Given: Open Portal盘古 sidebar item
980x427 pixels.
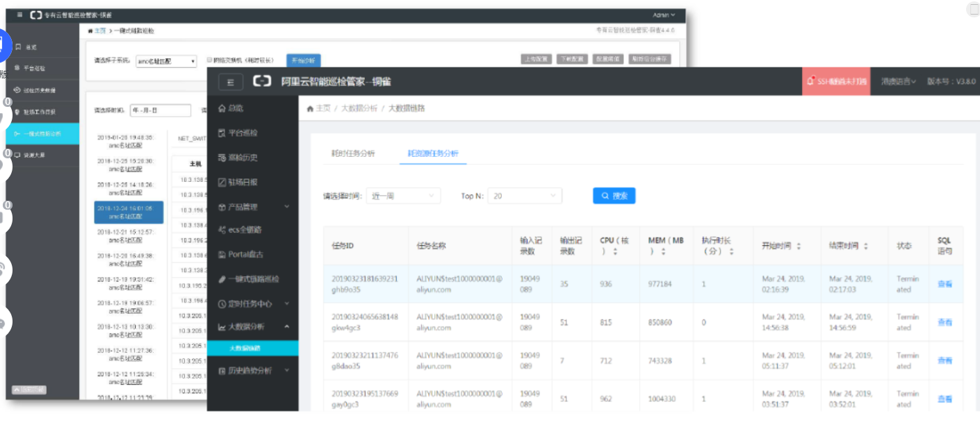Looking at the screenshot, I should [240, 254].
